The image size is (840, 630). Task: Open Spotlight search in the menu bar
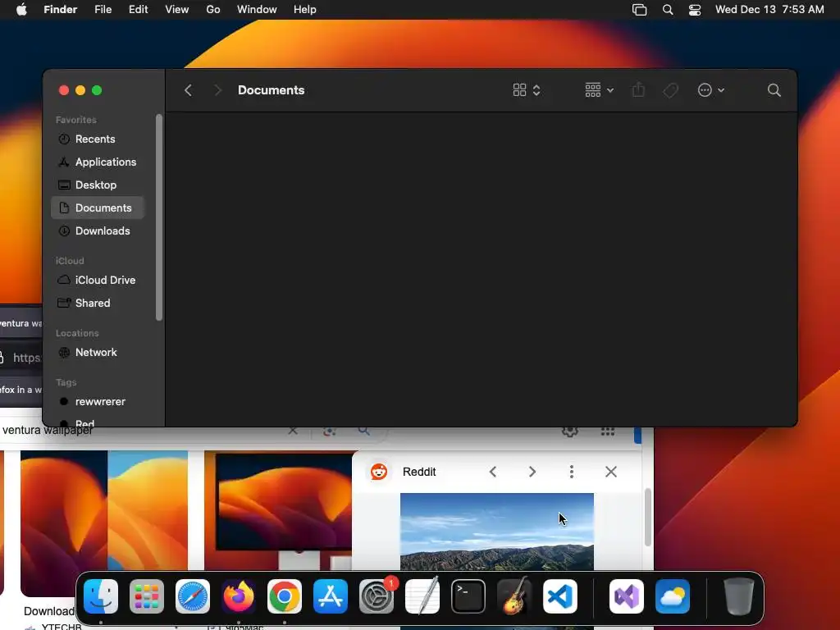(x=668, y=10)
